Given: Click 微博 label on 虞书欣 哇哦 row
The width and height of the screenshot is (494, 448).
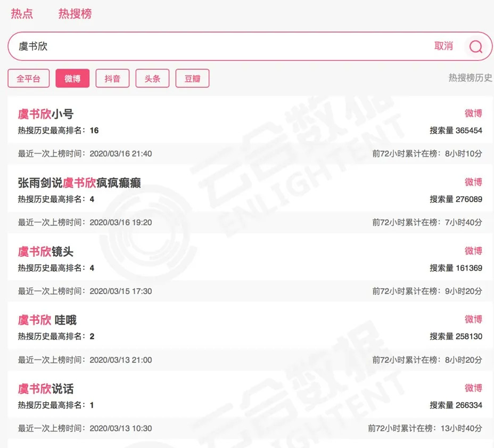Looking at the screenshot, I should [x=473, y=319].
